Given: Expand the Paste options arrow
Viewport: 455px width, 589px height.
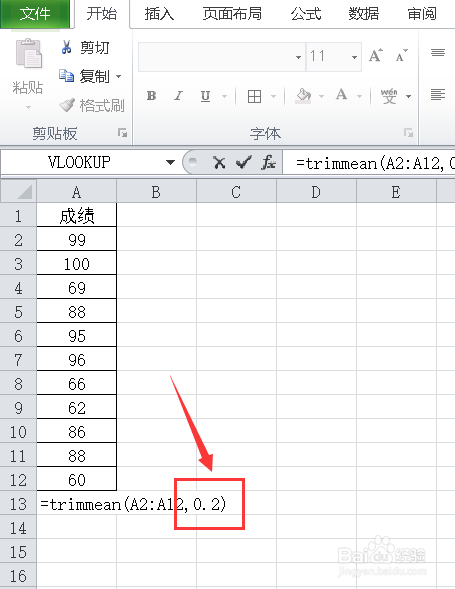Looking at the screenshot, I should 28,108.
